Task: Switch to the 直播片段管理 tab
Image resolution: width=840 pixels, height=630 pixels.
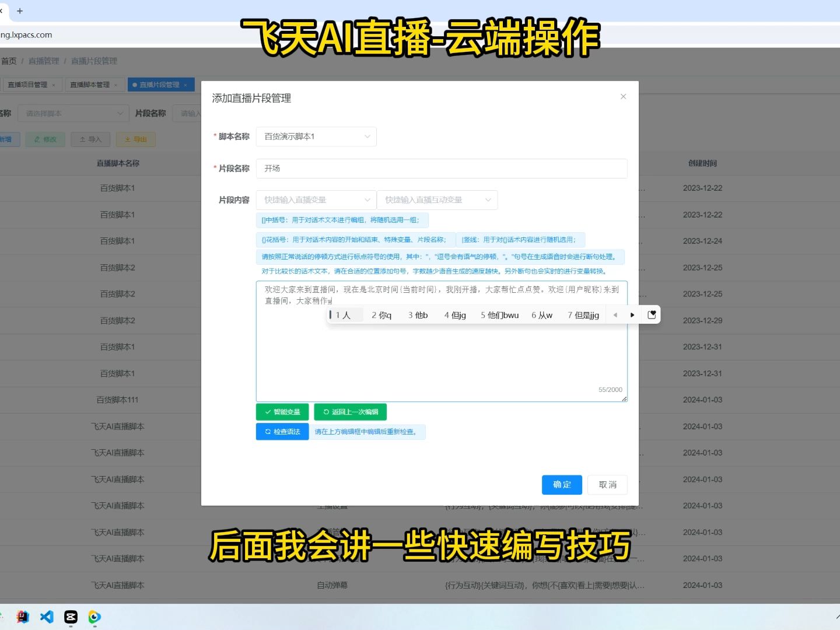Action: click(159, 85)
